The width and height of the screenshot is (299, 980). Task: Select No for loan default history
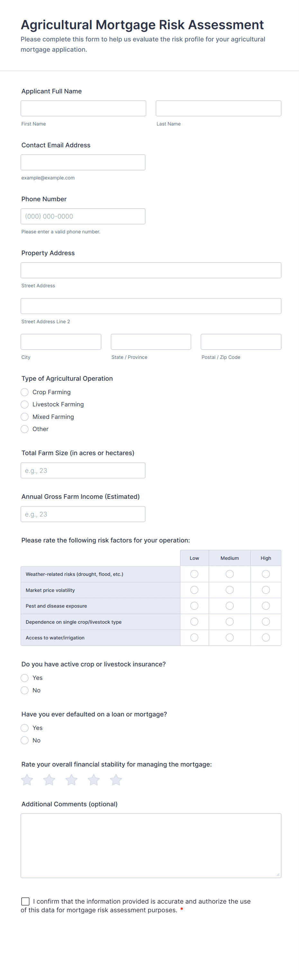(25, 740)
